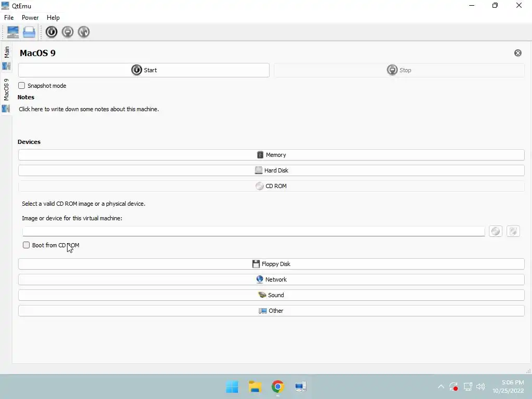Click the disabled Stop button
The image size is (532, 399).
point(399,70)
